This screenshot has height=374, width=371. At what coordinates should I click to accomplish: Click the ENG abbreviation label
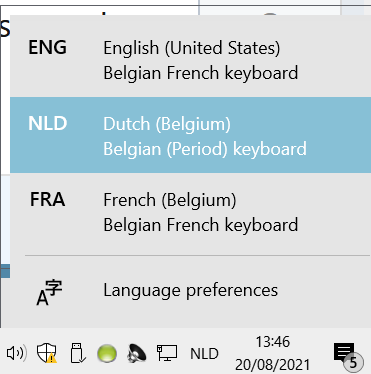point(48,47)
